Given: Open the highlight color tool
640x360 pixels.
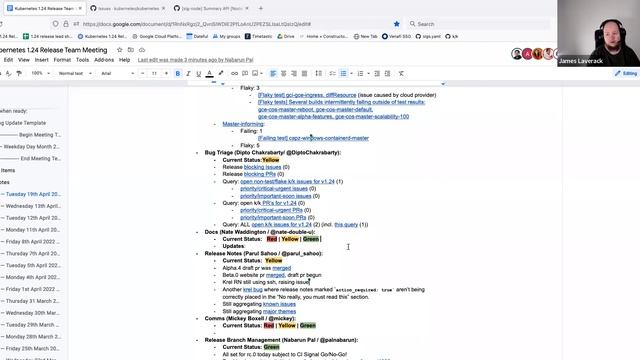Looking at the screenshot, I should [x=221, y=73].
